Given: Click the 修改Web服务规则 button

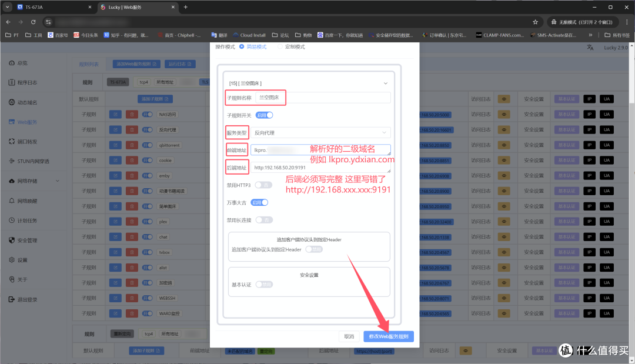Looking at the screenshot, I should coord(389,336).
